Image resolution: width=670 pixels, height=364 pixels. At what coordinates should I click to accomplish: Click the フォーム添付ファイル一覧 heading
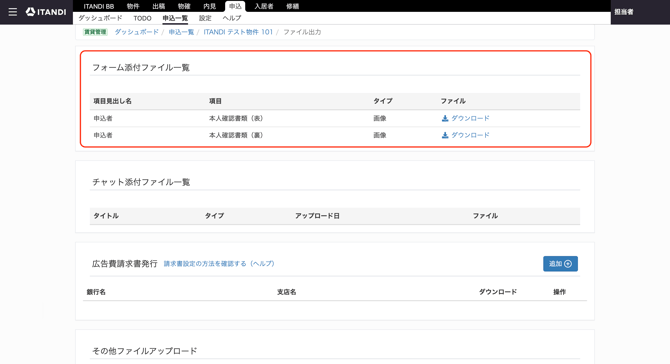coord(141,68)
